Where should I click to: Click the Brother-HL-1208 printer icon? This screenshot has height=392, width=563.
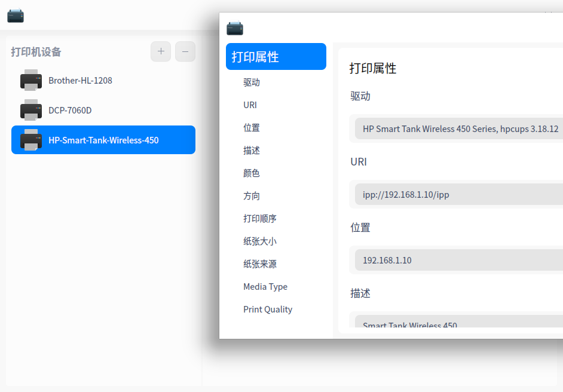pos(31,80)
